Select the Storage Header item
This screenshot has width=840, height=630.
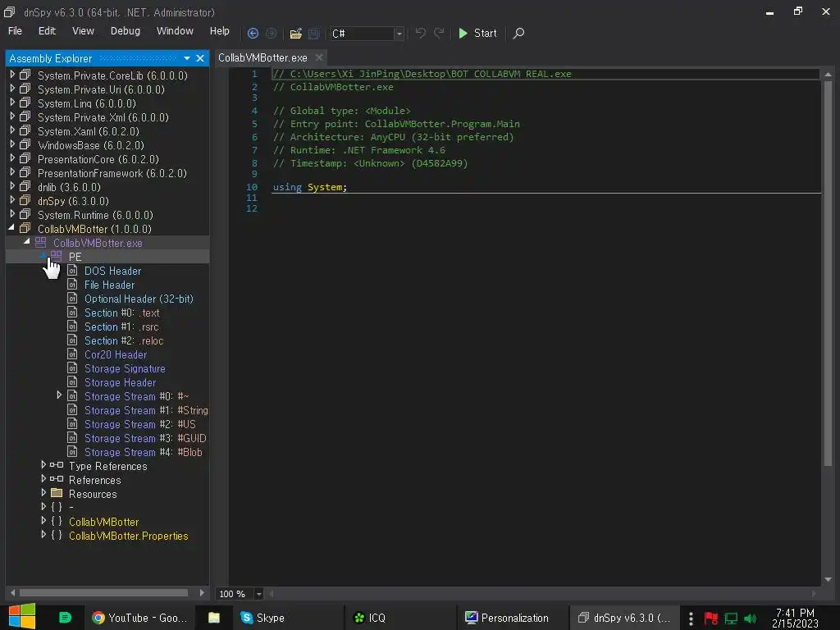[120, 382]
